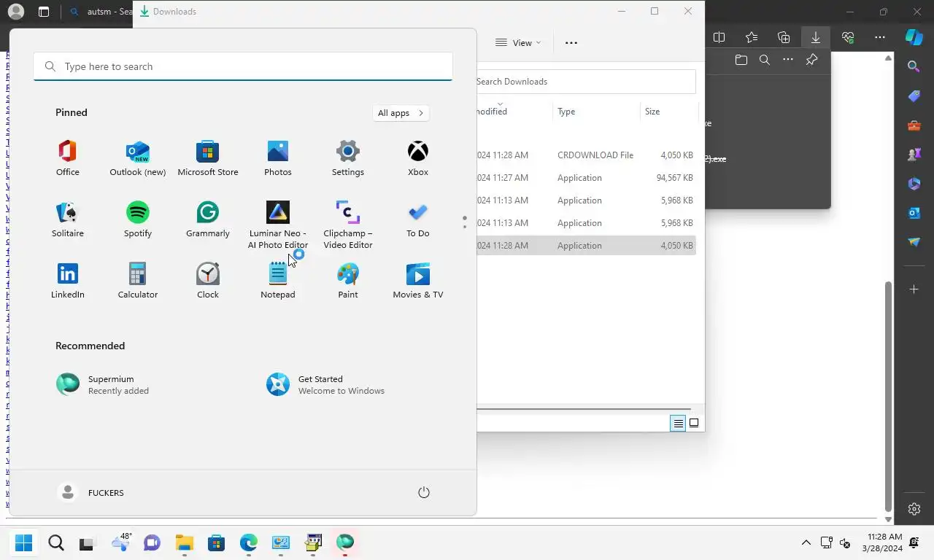Launch the Clock app

click(208, 281)
